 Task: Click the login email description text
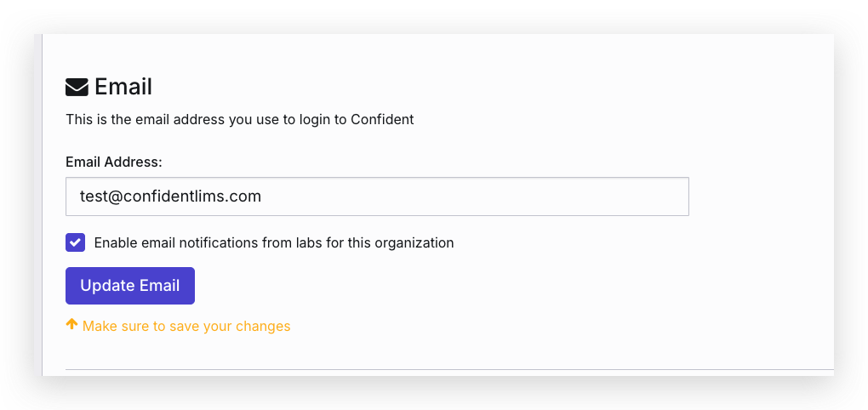point(239,119)
